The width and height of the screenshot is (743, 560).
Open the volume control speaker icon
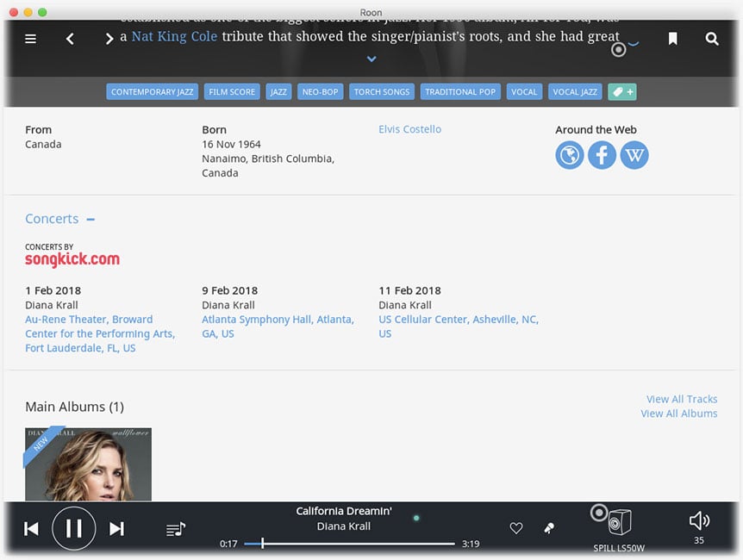[699, 521]
